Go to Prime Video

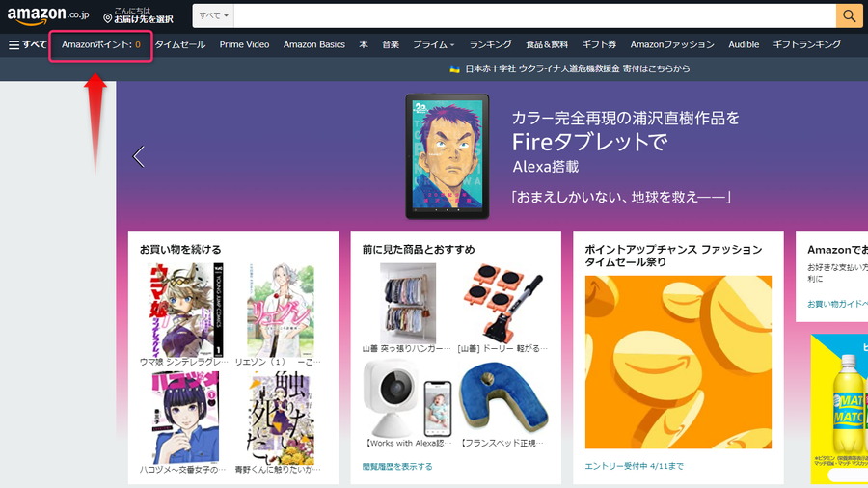pyautogui.click(x=244, y=44)
